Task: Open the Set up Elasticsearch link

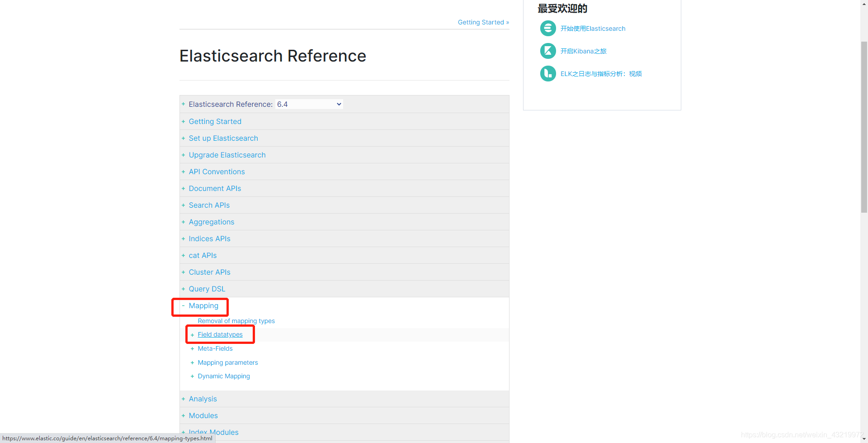Action: 223,138
